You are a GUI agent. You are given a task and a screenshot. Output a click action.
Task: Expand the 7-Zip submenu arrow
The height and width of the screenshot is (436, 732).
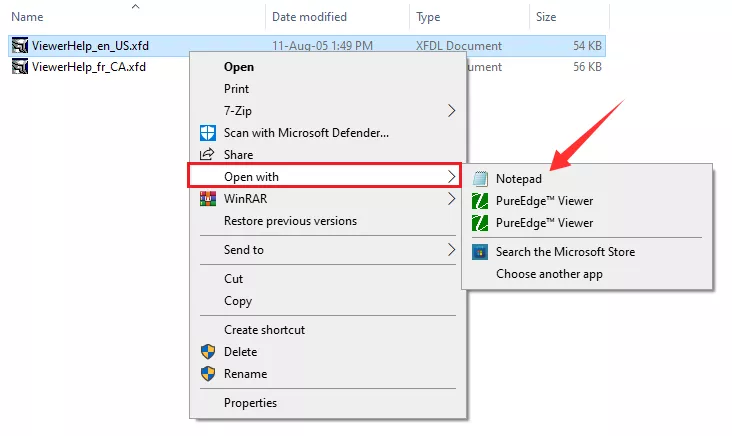pyautogui.click(x=451, y=111)
